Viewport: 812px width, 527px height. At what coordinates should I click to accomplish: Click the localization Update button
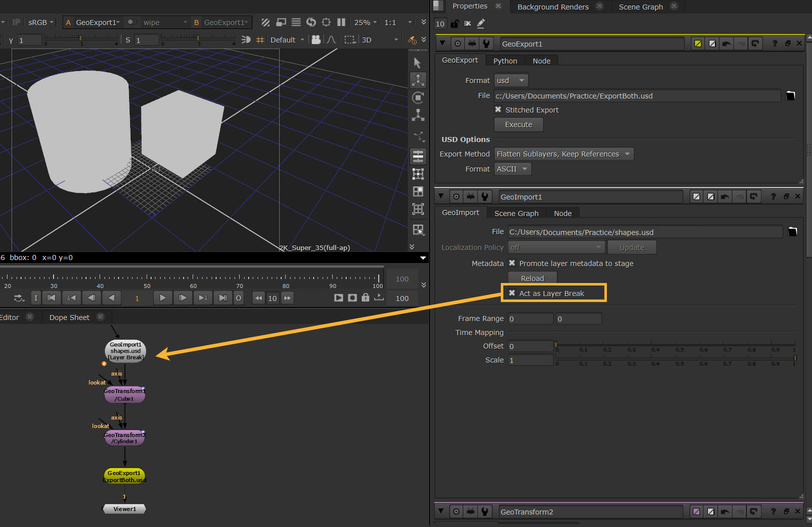(632, 247)
